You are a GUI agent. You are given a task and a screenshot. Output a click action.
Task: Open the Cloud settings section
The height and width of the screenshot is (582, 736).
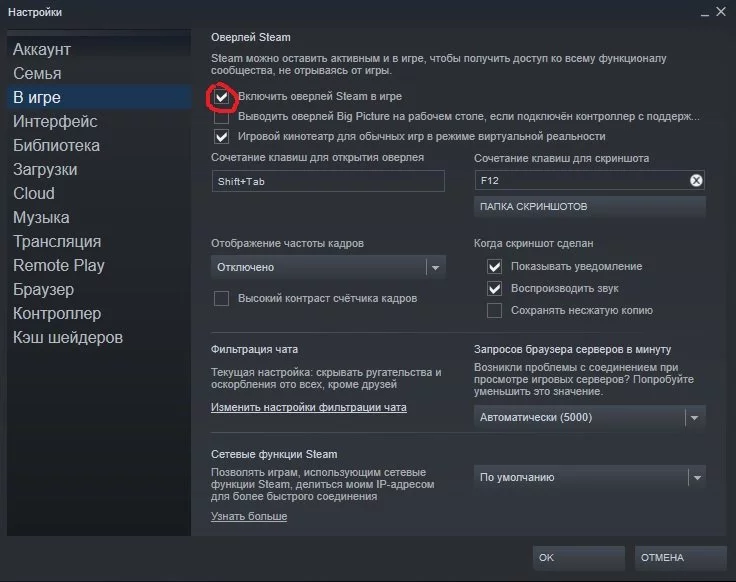pyautogui.click(x=99, y=193)
